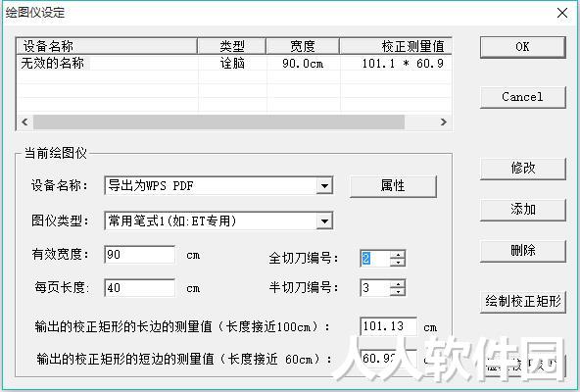580x392 pixels.
Task: Expand the 图仪类型 plotter type dropdown
Action: pos(324,221)
